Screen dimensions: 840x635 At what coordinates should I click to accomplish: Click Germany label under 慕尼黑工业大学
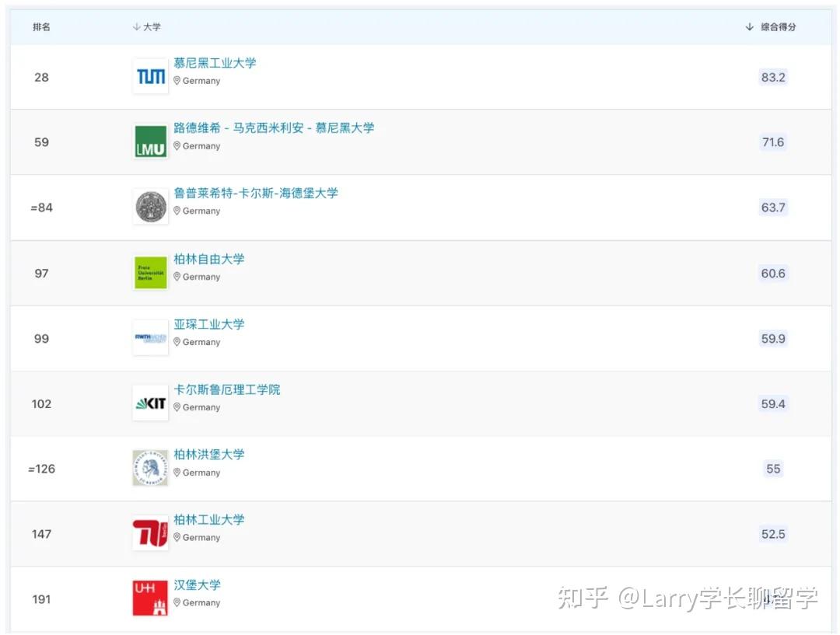pos(201,81)
